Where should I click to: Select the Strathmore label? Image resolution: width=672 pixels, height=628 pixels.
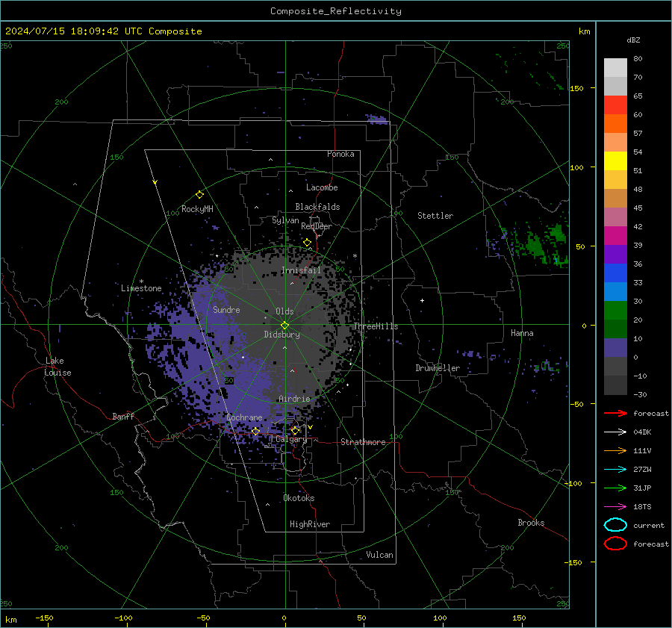point(363,442)
